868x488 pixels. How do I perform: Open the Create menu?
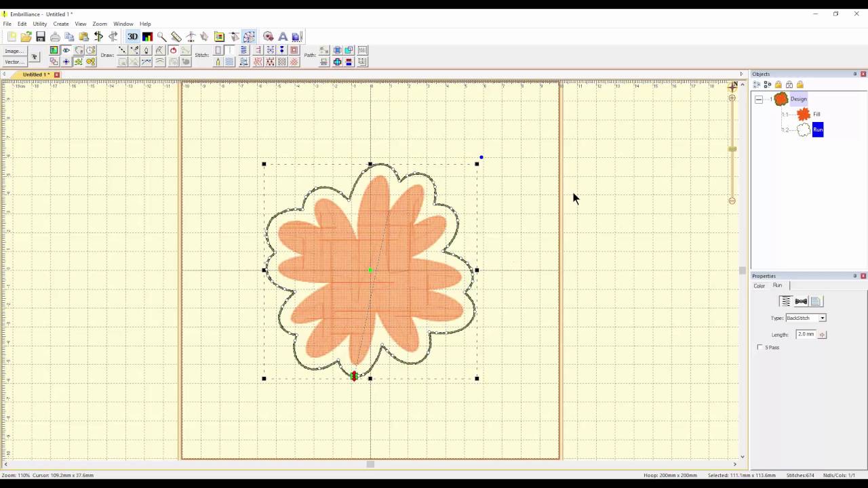tap(61, 24)
